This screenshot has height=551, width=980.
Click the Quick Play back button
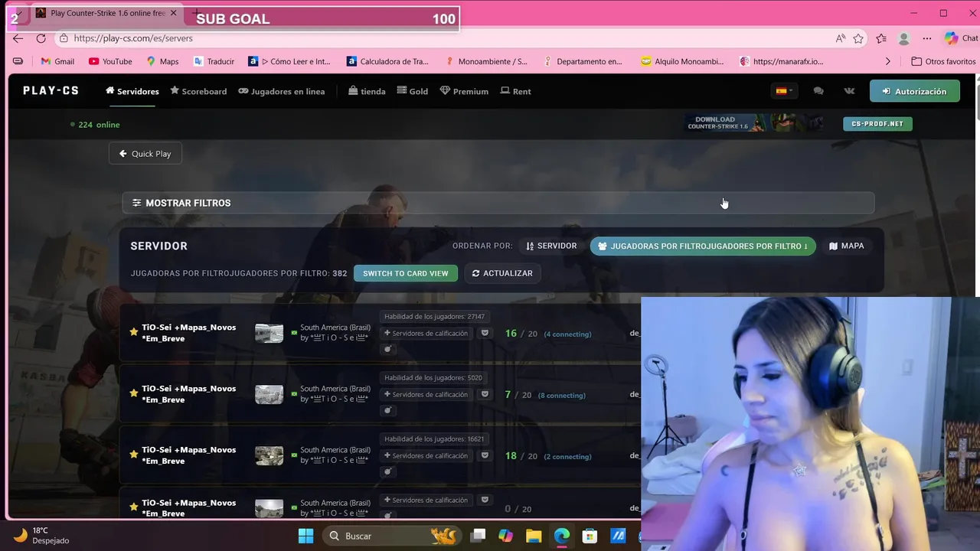(145, 154)
